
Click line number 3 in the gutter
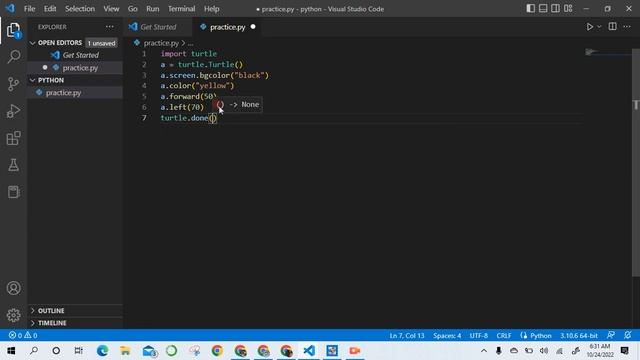144,75
